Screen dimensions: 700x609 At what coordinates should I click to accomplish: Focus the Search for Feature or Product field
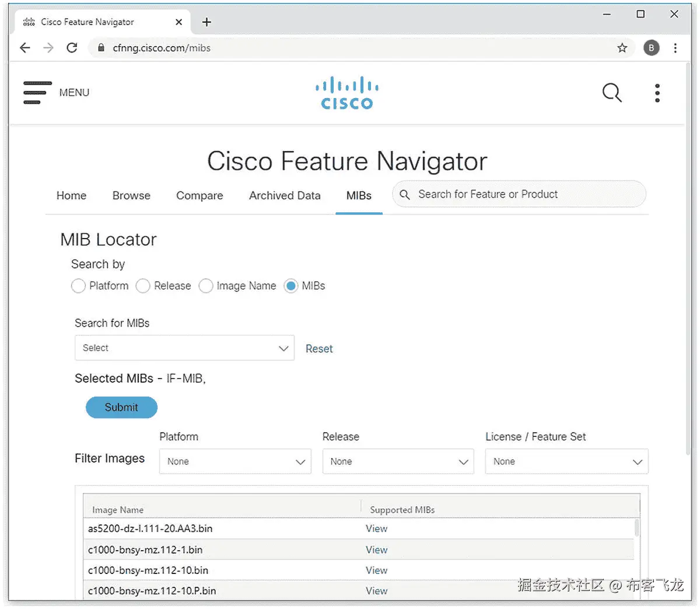519,194
